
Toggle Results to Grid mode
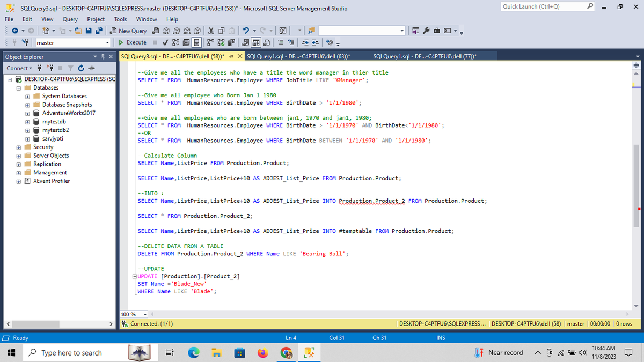[x=256, y=42]
